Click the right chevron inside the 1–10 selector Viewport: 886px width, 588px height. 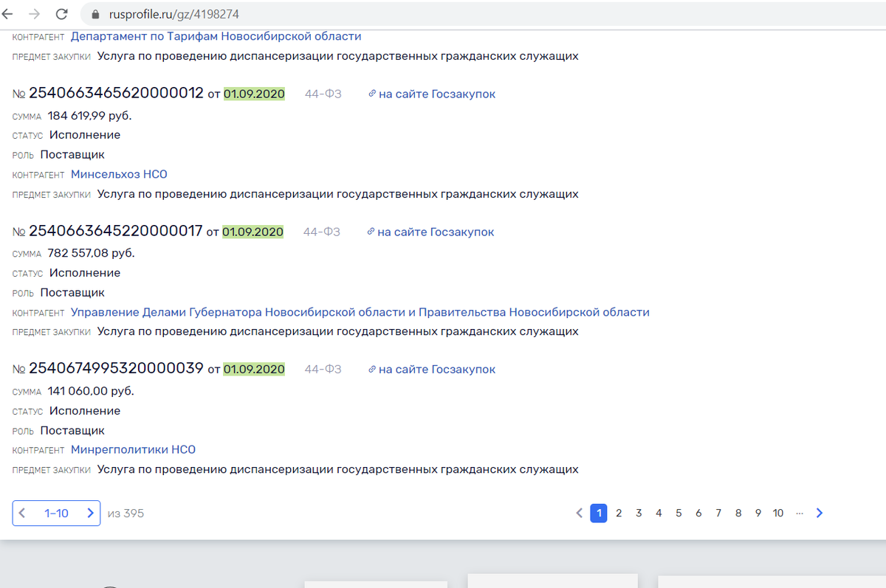tap(90, 513)
